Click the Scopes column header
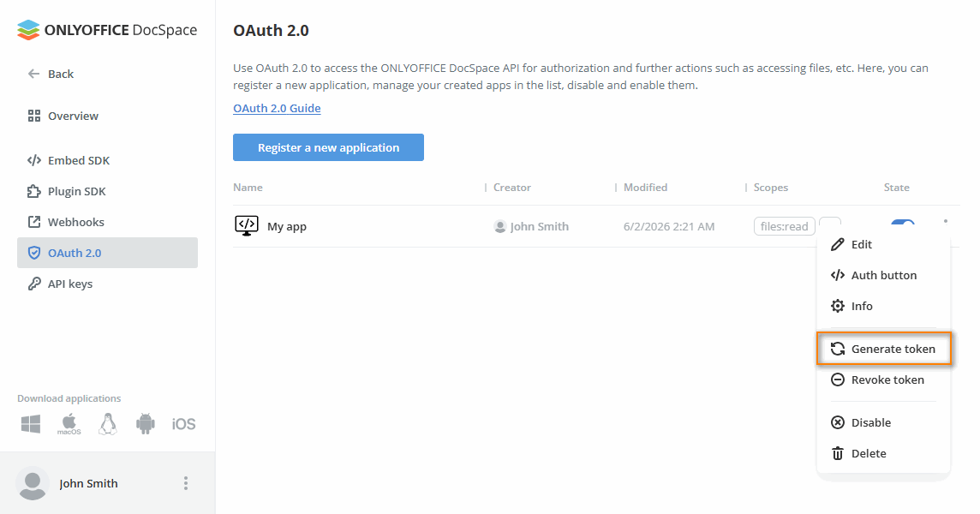This screenshot has height=514, width=980. click(771, 188)
